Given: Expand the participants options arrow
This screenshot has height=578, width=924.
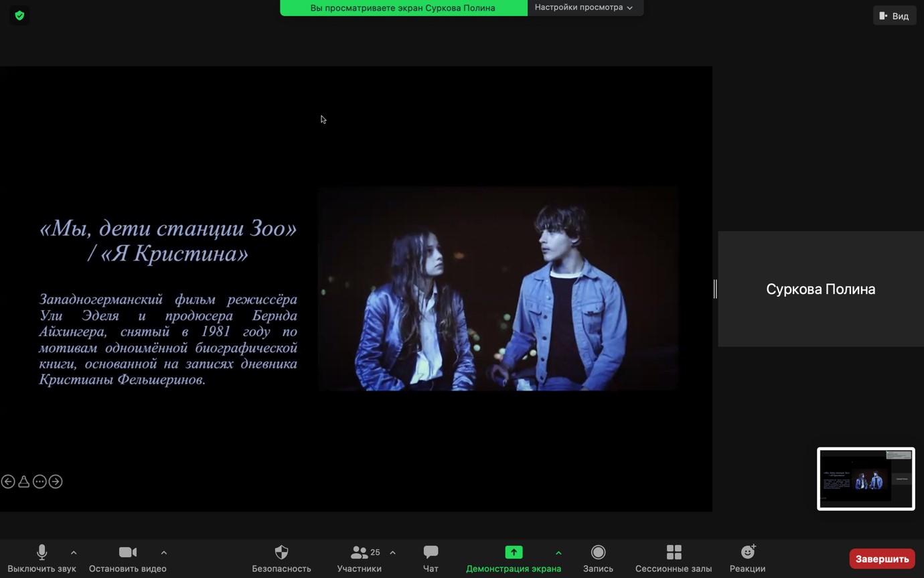Looking at the screenshot, I should click(393, 553).
